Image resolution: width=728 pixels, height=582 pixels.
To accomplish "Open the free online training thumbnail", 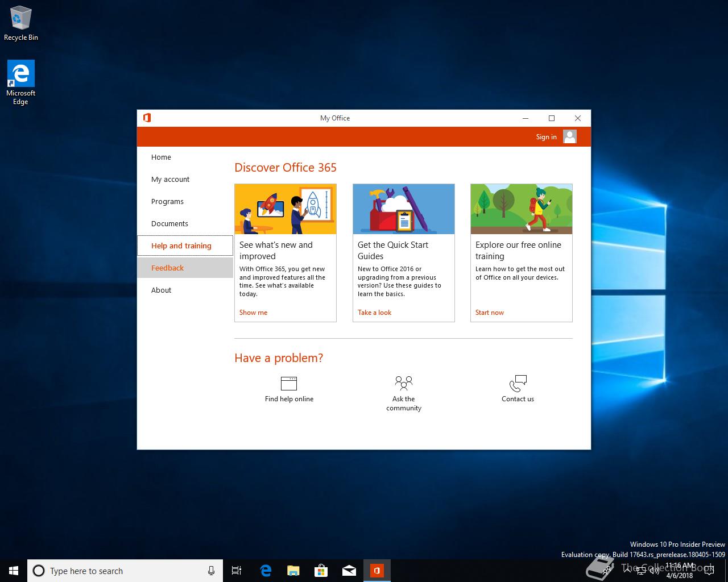I will tap(522, 209).
